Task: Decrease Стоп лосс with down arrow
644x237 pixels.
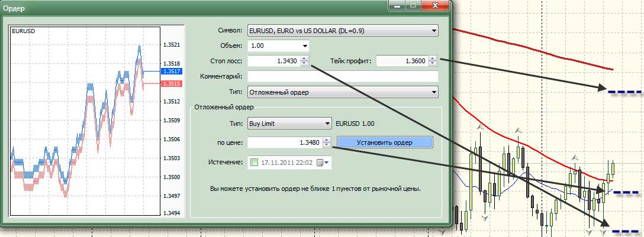Action: tap(304, 64)
